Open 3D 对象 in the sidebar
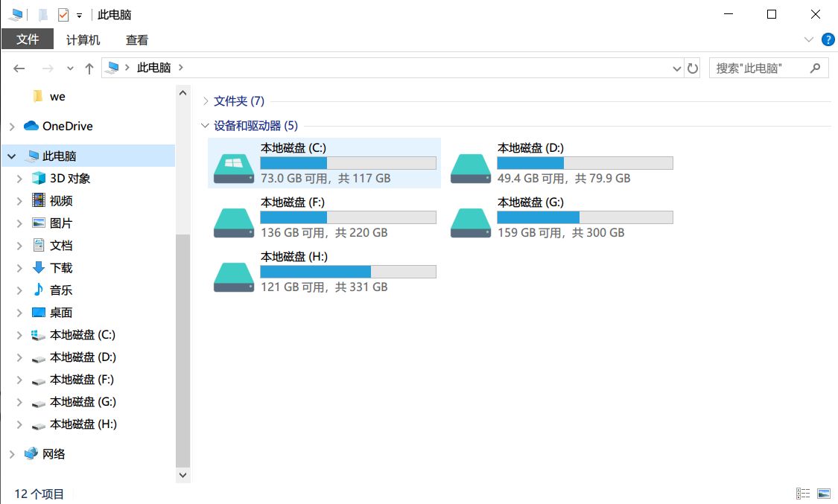This screenshot has height=504, width=838. [x=69, y=179]
